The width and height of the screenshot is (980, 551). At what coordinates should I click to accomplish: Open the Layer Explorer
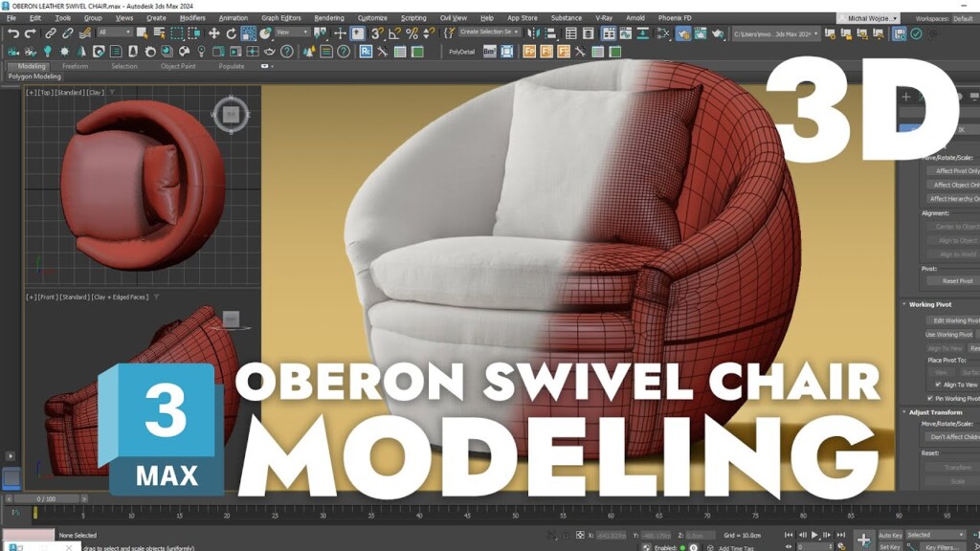pyautogui.click(x=589, y=33)
